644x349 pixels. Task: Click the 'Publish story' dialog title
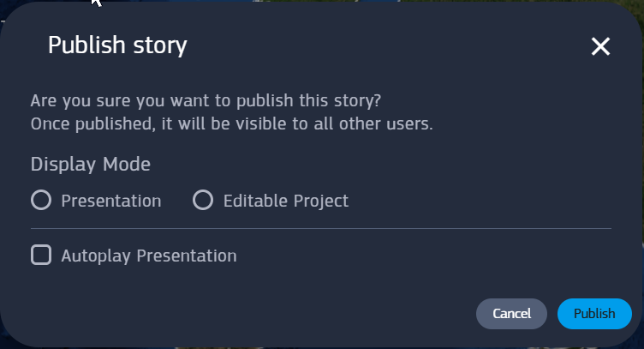click(x=117, y=45)
